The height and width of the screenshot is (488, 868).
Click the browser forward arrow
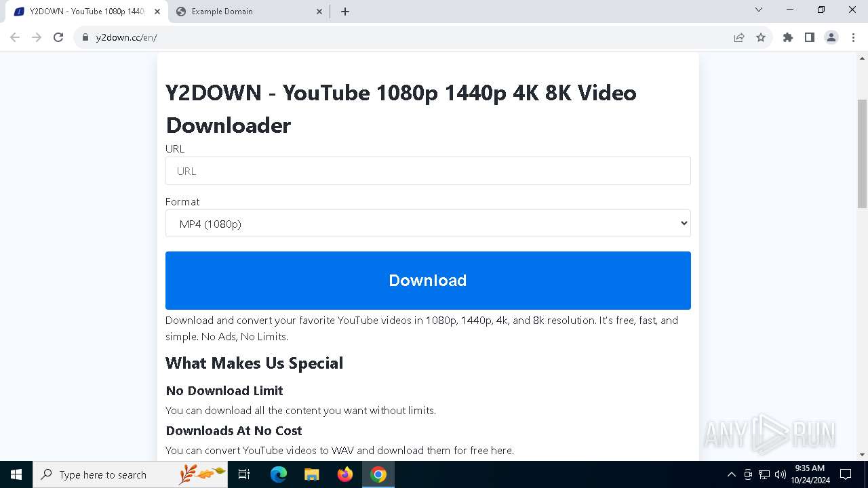click(37, 37)
